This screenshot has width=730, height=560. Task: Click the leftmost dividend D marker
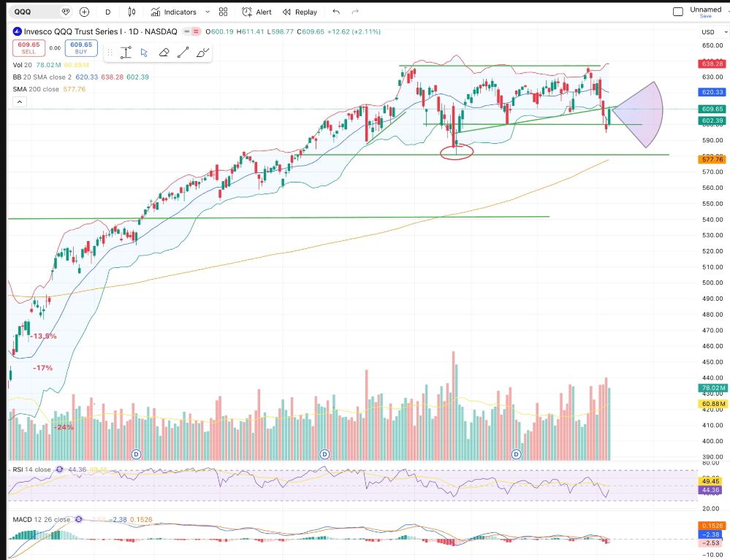point(136,454)
